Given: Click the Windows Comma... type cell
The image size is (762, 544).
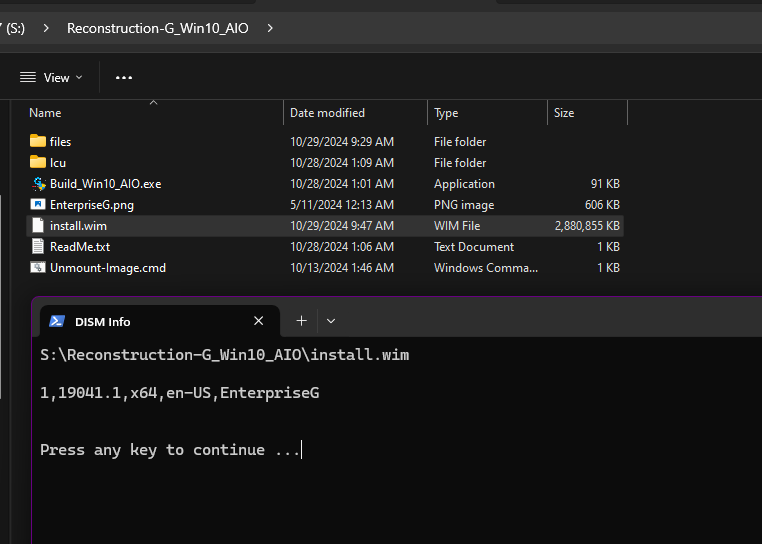Looking at the screenshot, I should point(486,268).
